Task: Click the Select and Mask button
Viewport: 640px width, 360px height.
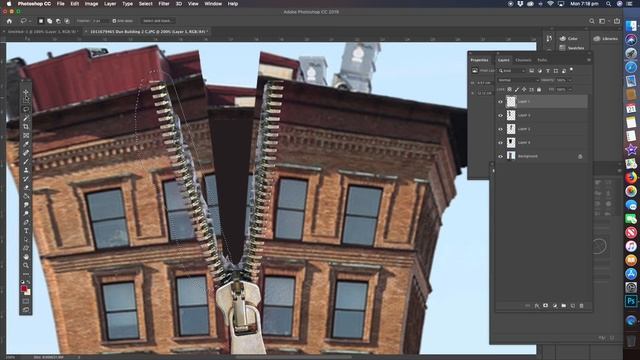Action: pos(158,21)
